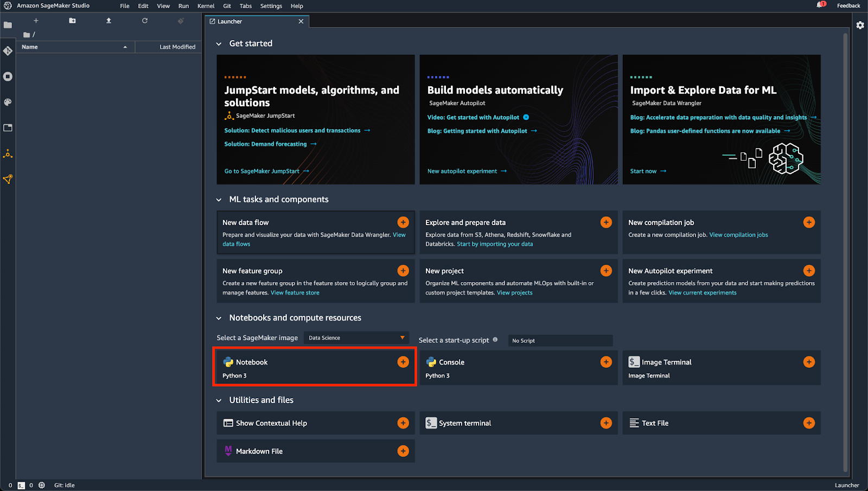The height and width of the screenshot is (491, 868).
Task: Click the new folder toolbar icon
Action: pyautogui.click(x=72, y=21)
